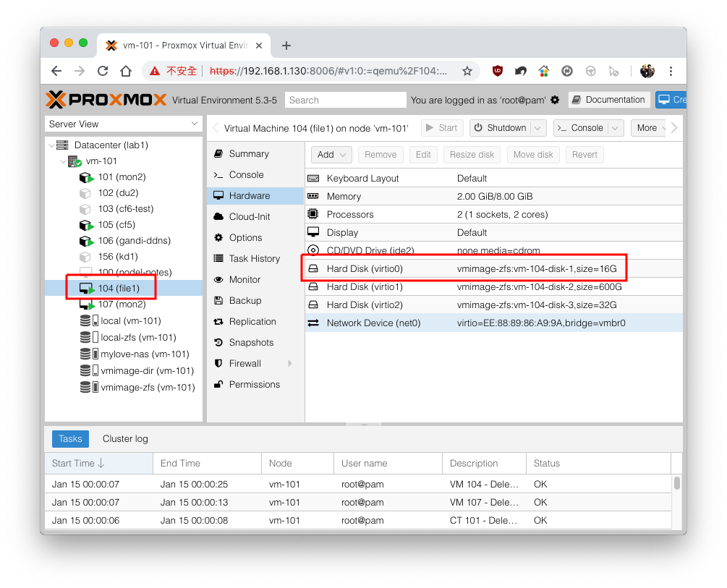727x588 pixels.
Task: Bookmark page with star icon
Action: click(x=467, y=71)
